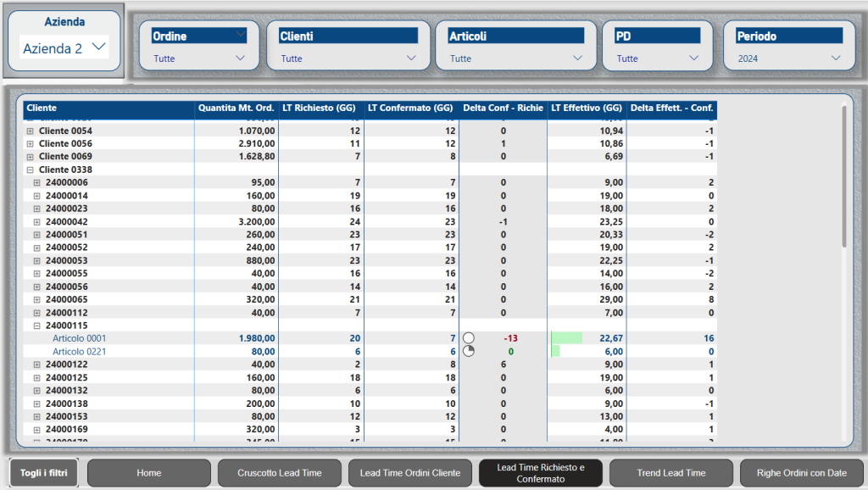Click the pie indicator icon for Articolo 0221
The height and width of the screenshot is (490, 868).
click(x=469, y=351)
